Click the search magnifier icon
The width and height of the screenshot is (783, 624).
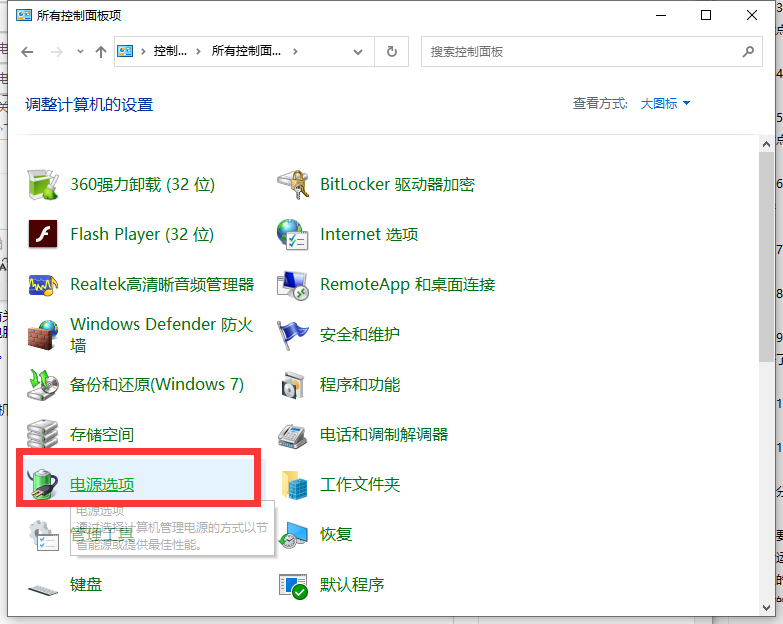click(748, 51)
